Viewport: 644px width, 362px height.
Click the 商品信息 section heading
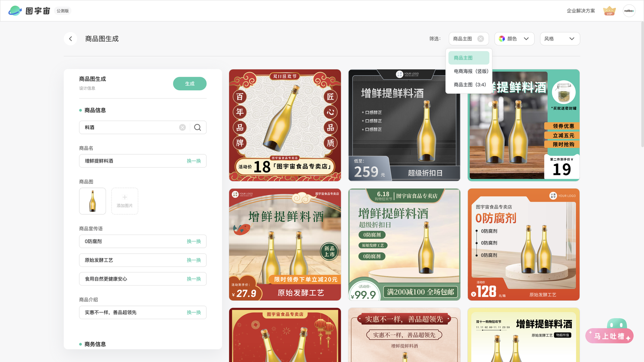95,110
